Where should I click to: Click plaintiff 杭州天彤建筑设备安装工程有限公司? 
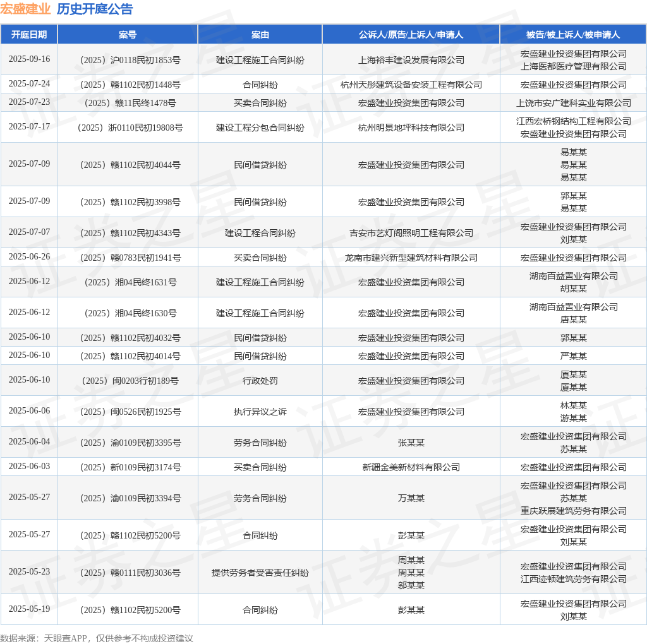click(411, 85)
